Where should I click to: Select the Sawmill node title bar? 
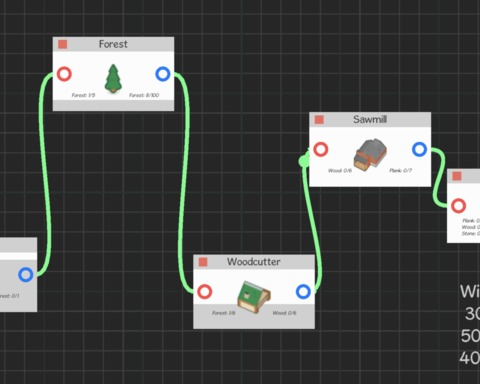point(370,119)
